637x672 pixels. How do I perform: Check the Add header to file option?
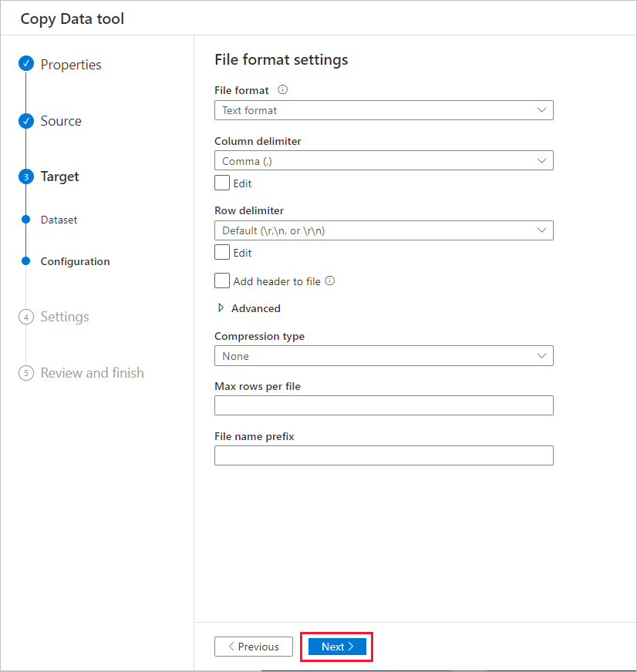(221, 280)
